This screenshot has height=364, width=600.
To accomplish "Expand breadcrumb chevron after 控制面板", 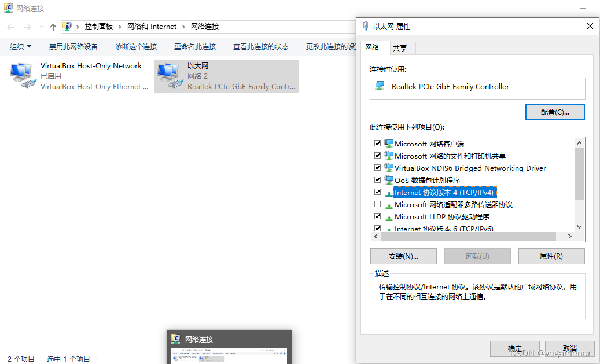I will [120, 27].
